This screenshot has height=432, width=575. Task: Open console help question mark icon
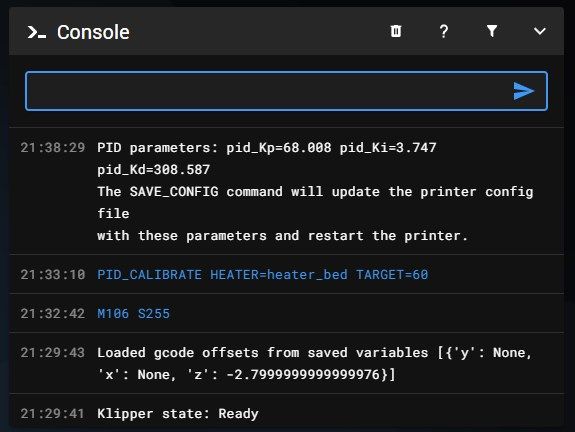tap(444, 32)
